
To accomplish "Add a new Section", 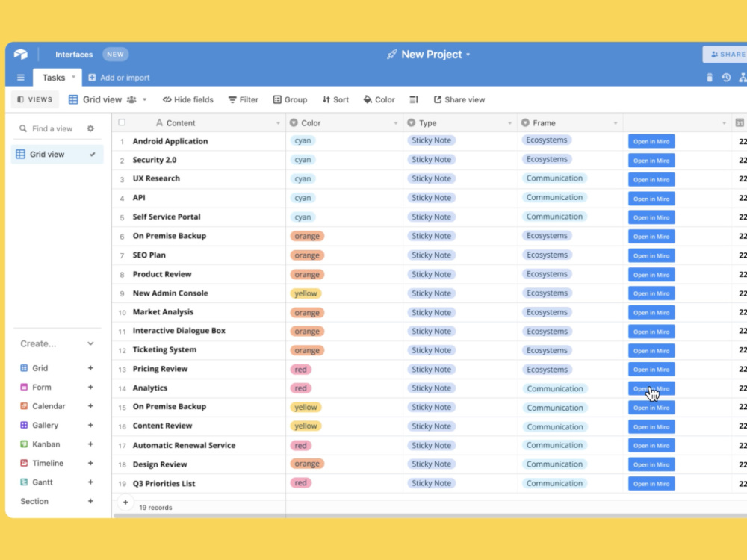I will pyautogui.click(x=90, y=502).
